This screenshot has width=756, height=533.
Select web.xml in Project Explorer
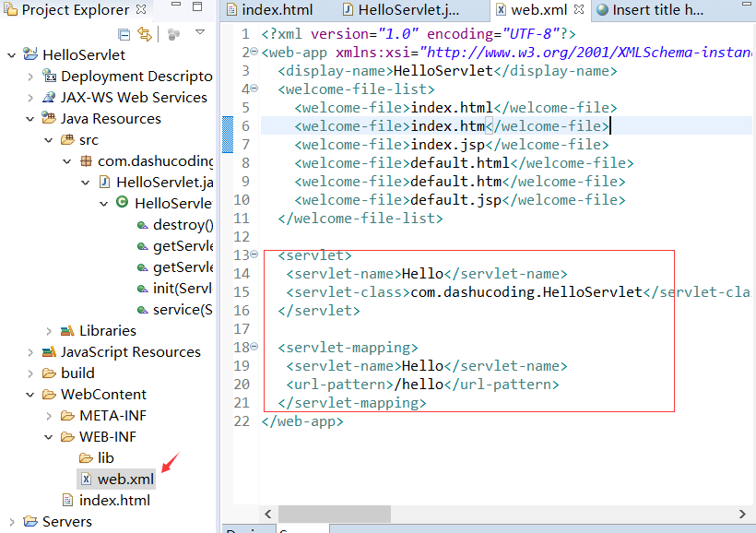(x=116, y=479)
